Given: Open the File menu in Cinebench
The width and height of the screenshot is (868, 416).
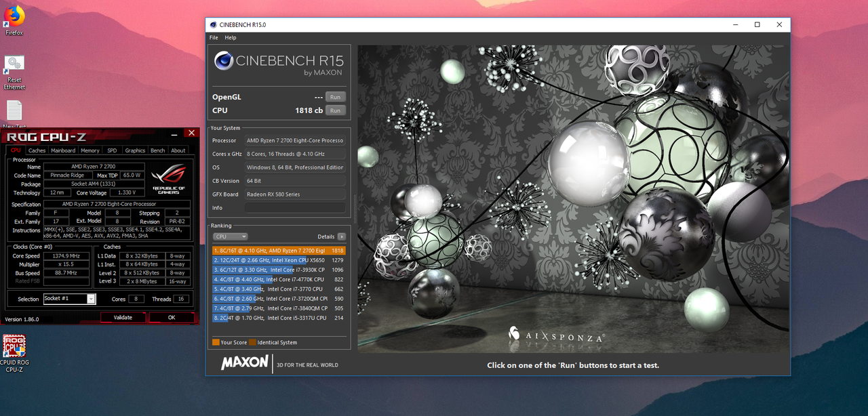Looking at the screenshot, I should [214, 37].
